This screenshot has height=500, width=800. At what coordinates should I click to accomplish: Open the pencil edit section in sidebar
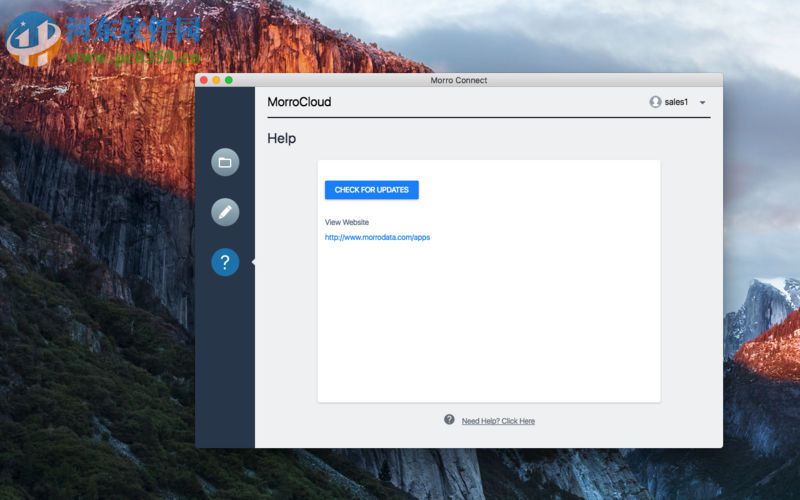(225, 212)
